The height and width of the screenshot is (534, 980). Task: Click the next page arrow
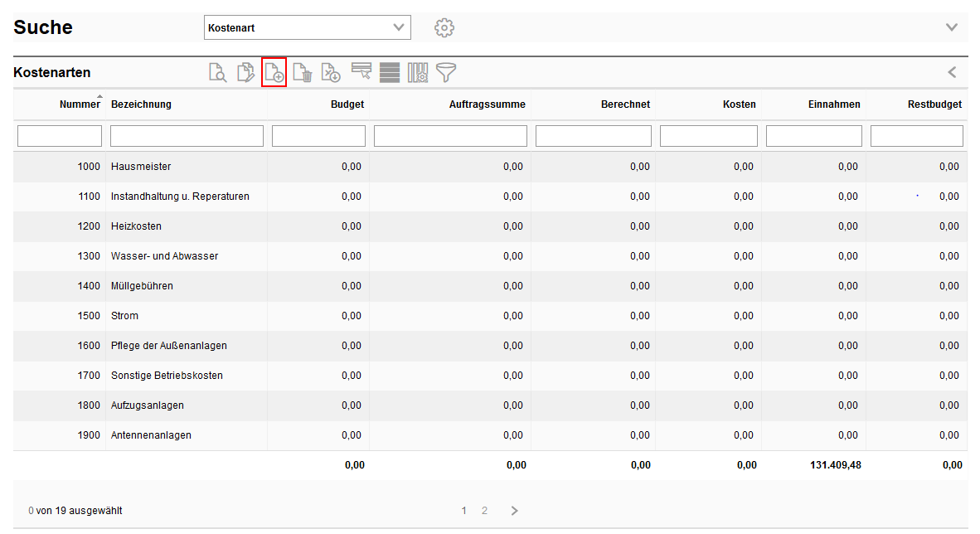pyautogui.click(x=514, y=511)
